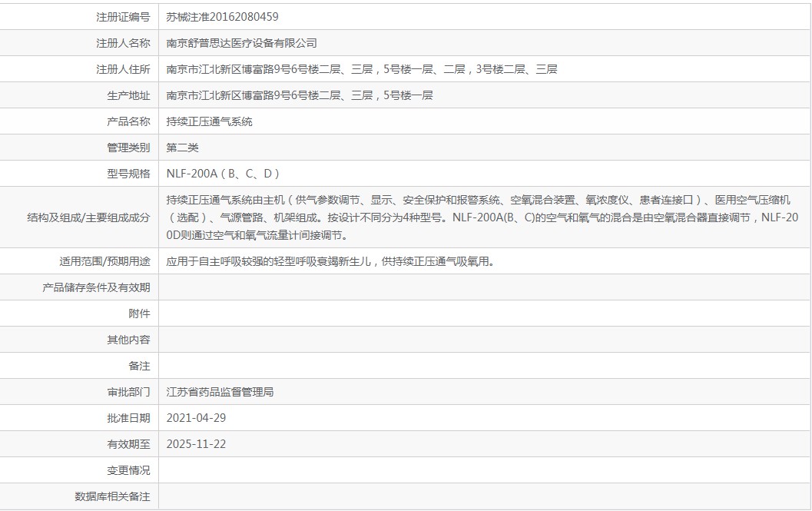The height and width of the screenshot is (511, 812).
Task: Click the 产品名称 label
Action: [128, 121]
